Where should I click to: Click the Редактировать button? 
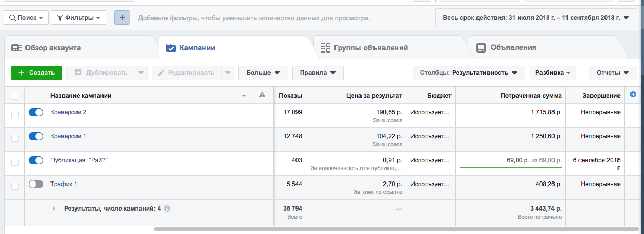(187, 73)
